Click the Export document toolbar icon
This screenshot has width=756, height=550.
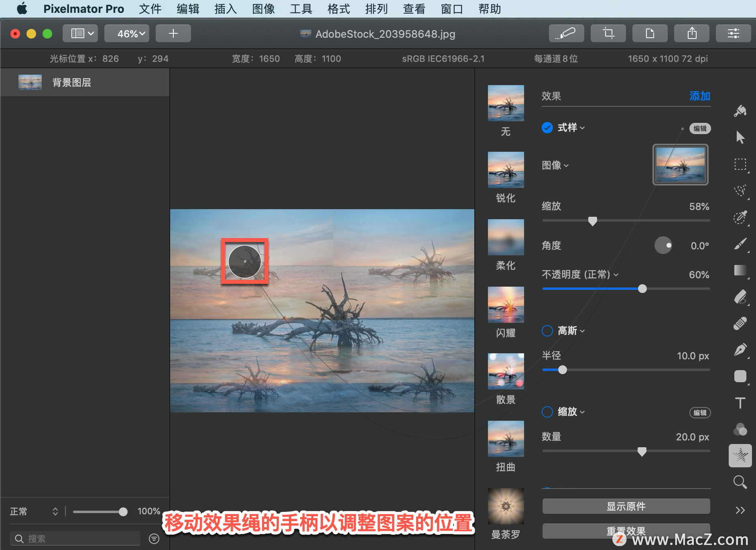pyautogui.click(x=650, y=33)
